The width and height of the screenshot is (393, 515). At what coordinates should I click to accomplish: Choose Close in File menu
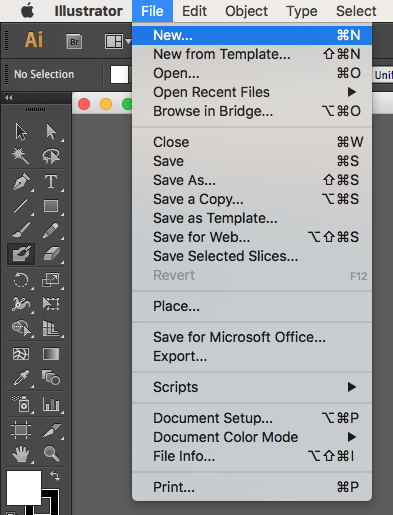point(252,142)
